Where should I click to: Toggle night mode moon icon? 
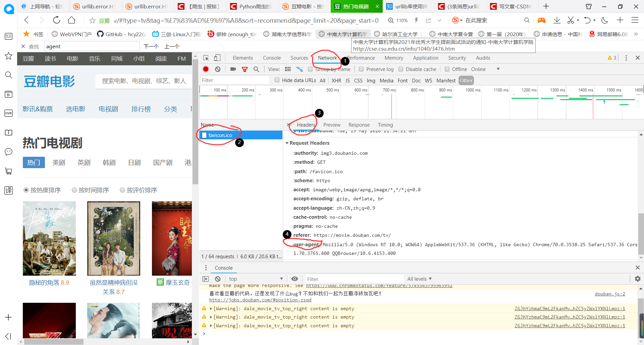pos(605,20)
